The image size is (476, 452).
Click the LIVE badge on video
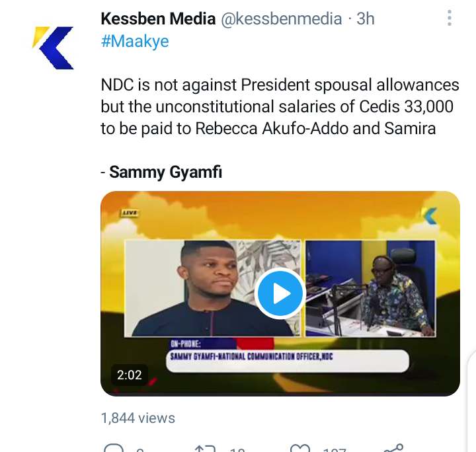click(130, 213)
